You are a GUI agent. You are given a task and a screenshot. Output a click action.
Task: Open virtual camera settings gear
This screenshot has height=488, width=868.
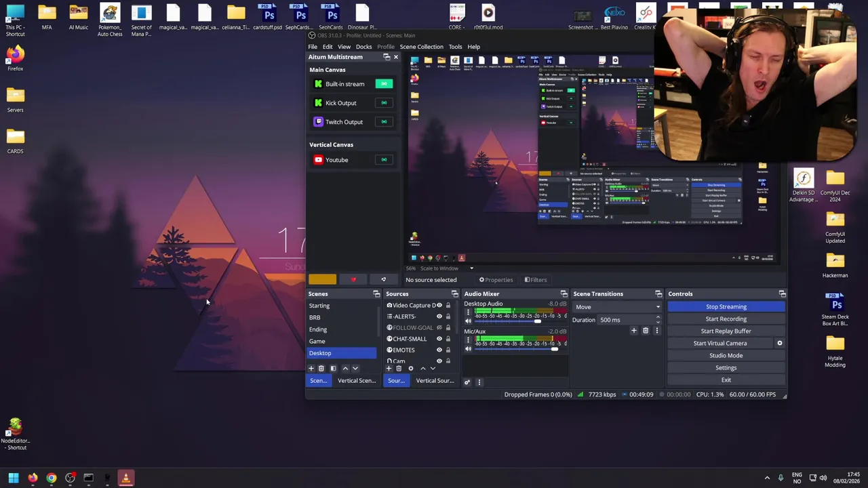click(x=779, y=343)
